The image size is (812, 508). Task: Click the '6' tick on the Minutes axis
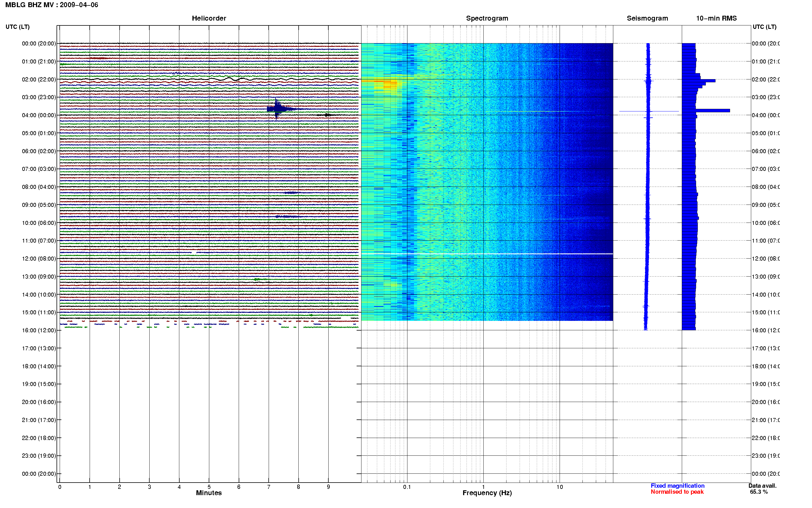coord(239,487)
